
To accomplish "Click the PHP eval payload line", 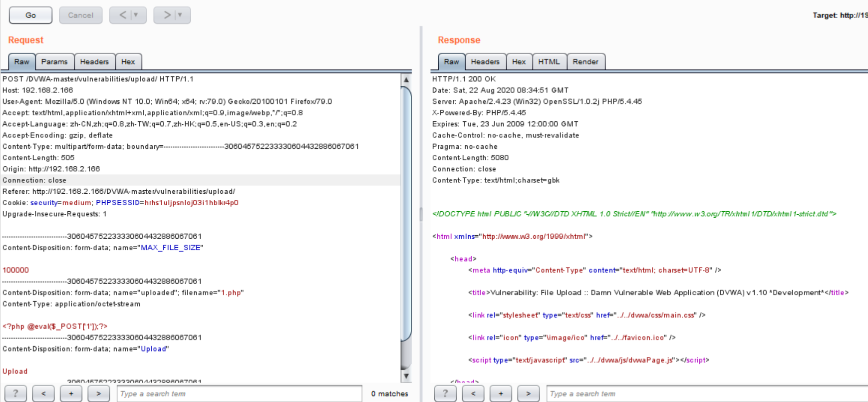I will (x=55, y=327).
